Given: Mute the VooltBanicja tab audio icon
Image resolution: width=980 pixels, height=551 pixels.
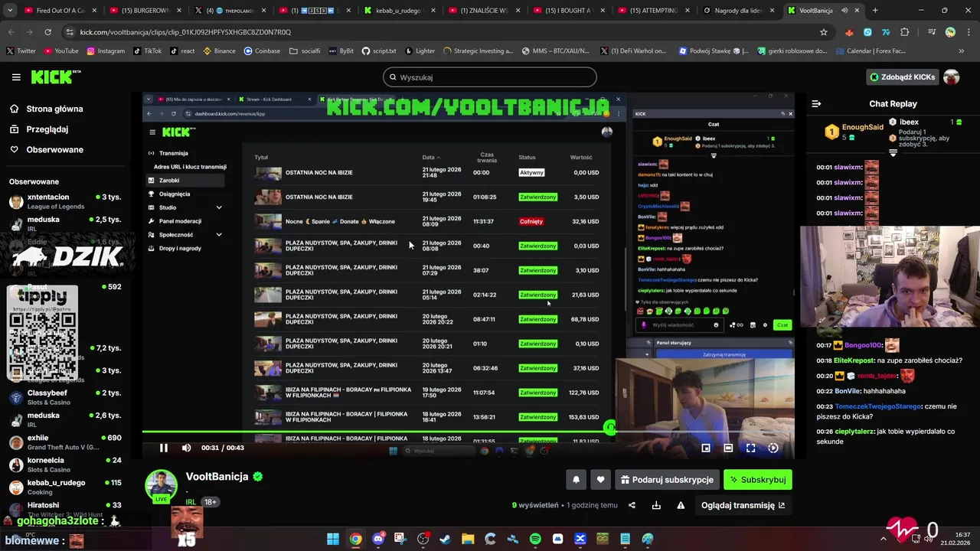Looking at the screenshot, I should (844, 11).
